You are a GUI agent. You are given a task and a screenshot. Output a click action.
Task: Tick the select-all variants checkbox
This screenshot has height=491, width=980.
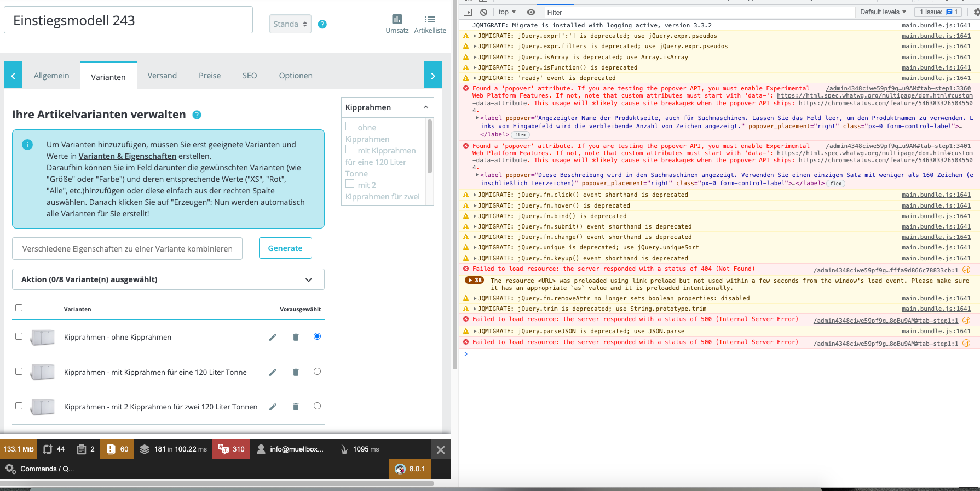pos(19,307)
